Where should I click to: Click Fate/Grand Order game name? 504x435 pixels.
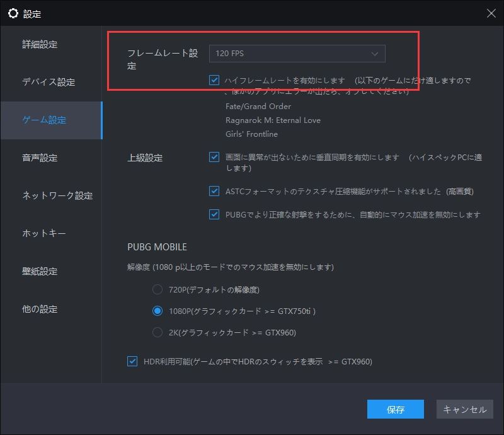point(258,106)
